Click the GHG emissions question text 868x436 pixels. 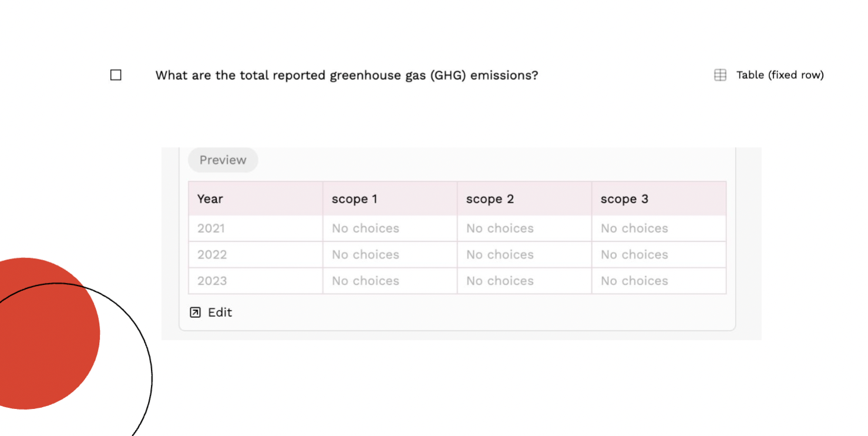(346, 75)
